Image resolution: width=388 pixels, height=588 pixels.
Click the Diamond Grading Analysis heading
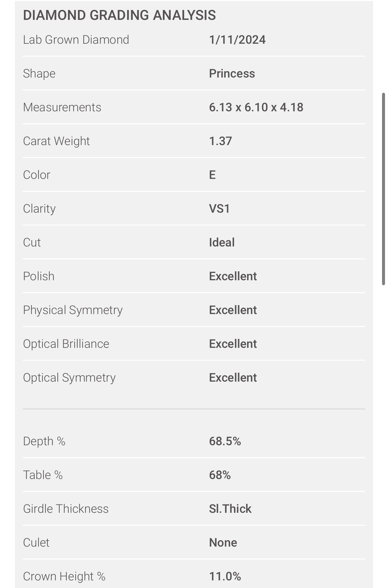click(x=119, y=15)
